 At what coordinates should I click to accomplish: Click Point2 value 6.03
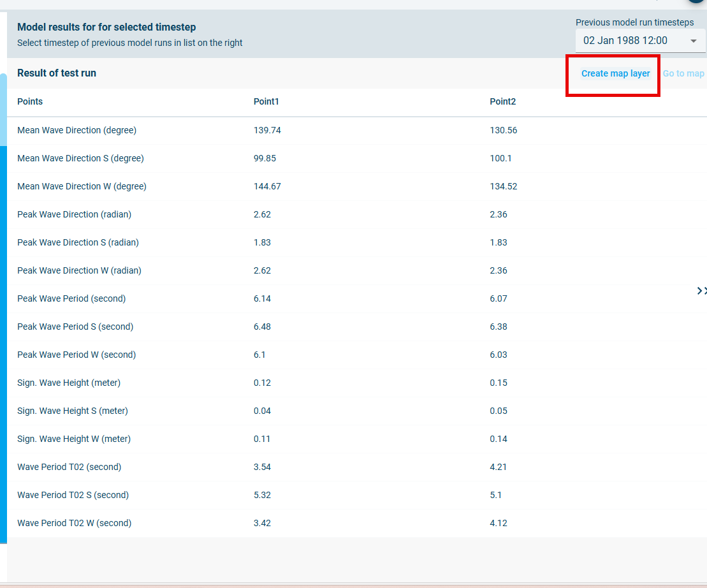point(499,355)
